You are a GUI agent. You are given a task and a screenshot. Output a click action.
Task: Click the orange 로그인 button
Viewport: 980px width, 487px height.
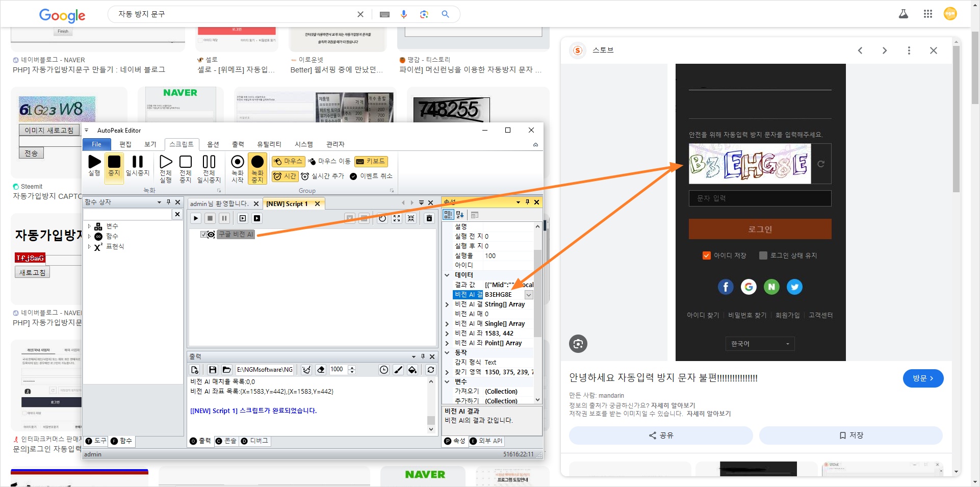760,229
